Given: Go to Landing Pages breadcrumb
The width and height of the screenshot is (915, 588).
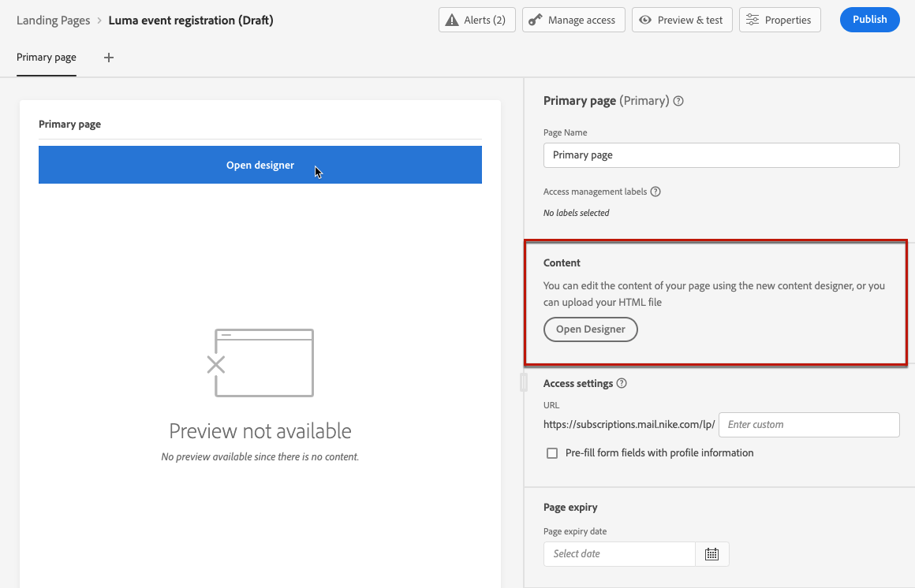Looking at the screenshot, I should tap(53, 20).
